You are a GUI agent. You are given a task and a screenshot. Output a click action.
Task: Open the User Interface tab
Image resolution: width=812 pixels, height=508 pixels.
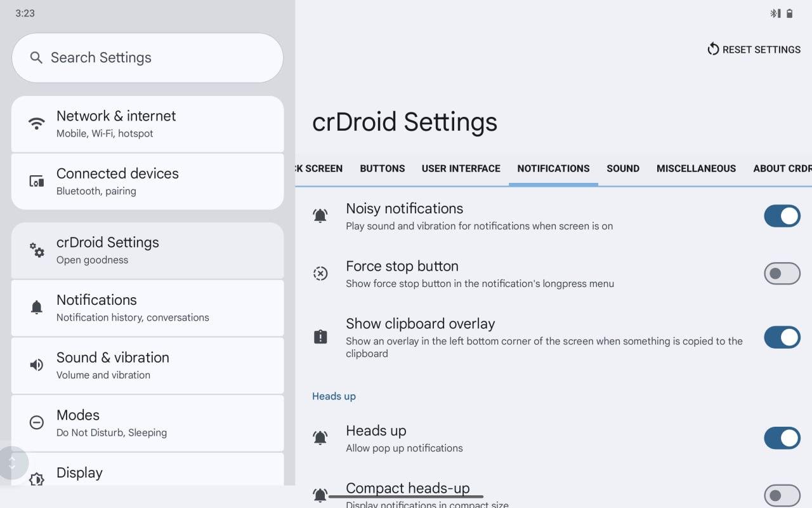461,168
